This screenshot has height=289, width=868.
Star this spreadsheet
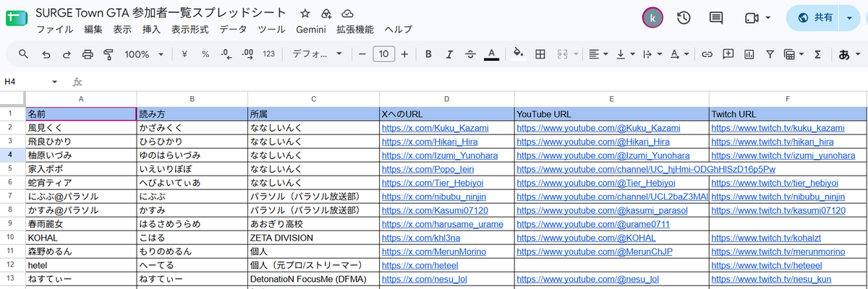tap(305, 14)
